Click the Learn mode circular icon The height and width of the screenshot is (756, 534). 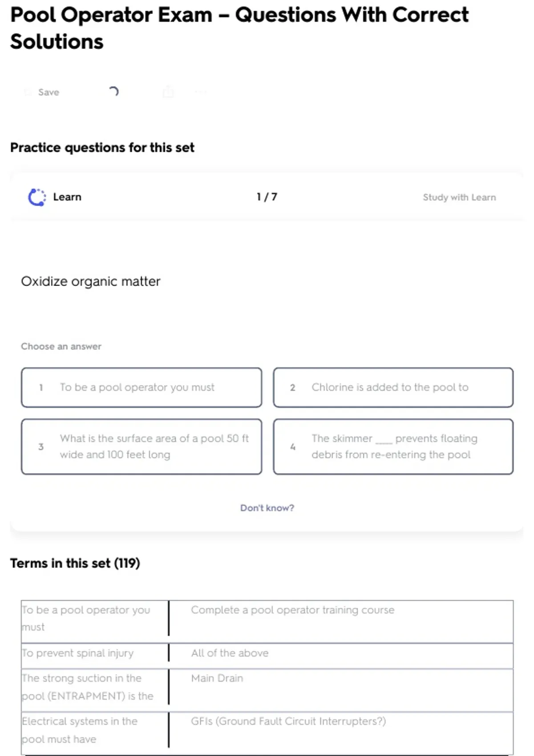[37, 197]
